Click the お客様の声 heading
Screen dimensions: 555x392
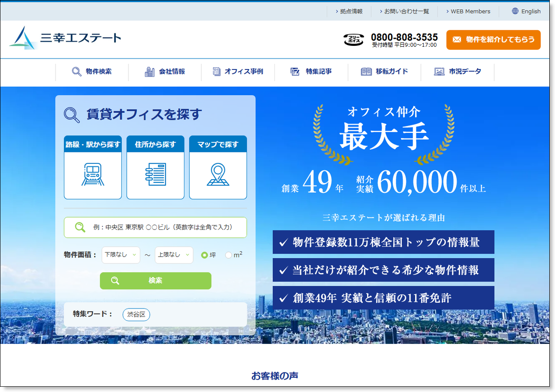coord(275,375)
